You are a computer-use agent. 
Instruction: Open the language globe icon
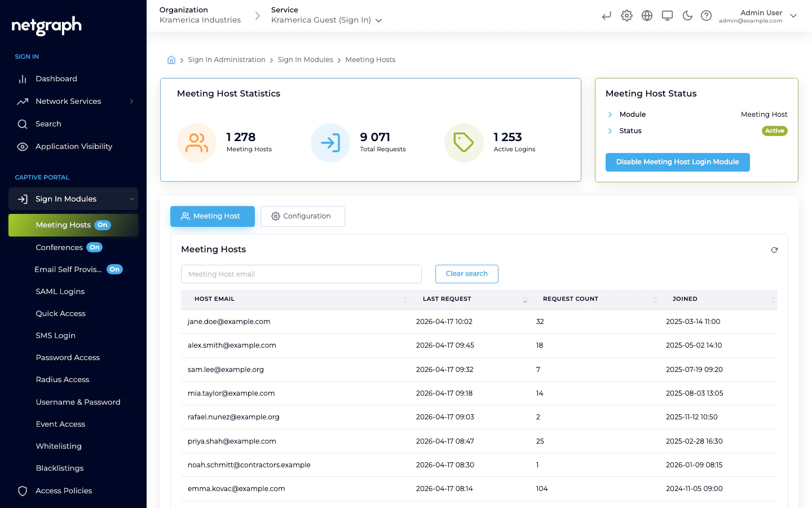tap(647, 16)
